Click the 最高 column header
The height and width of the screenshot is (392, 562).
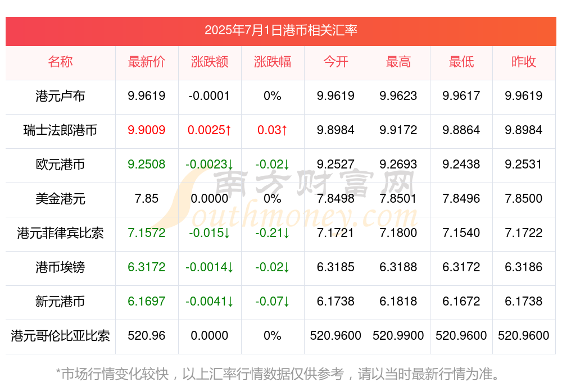398,62
